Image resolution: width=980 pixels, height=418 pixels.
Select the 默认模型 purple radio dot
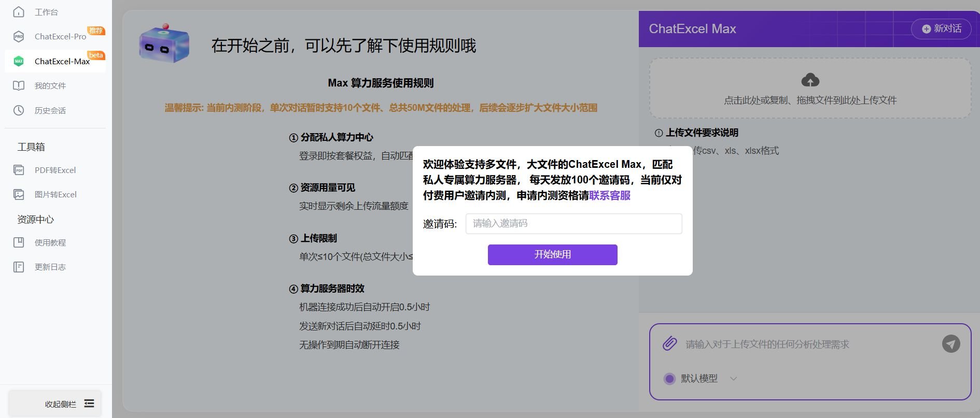tap(669, 379)
